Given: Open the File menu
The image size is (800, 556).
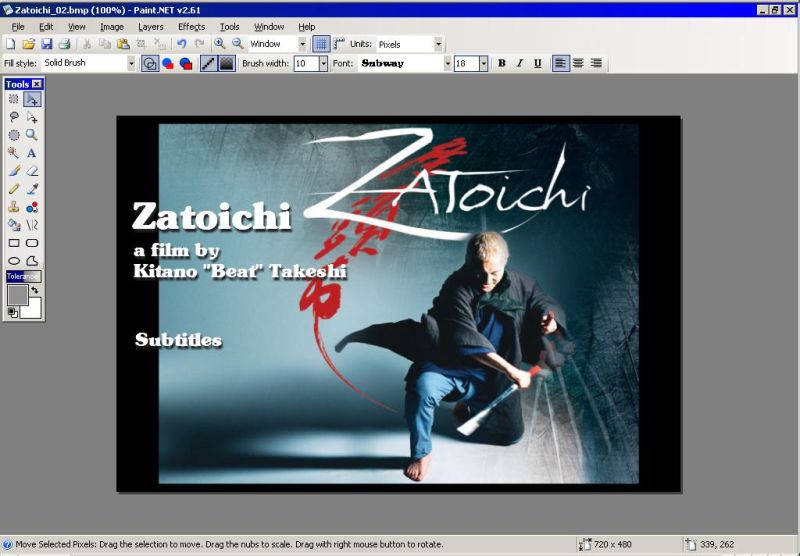Looking at the screenshot, I should pos(18,27).
